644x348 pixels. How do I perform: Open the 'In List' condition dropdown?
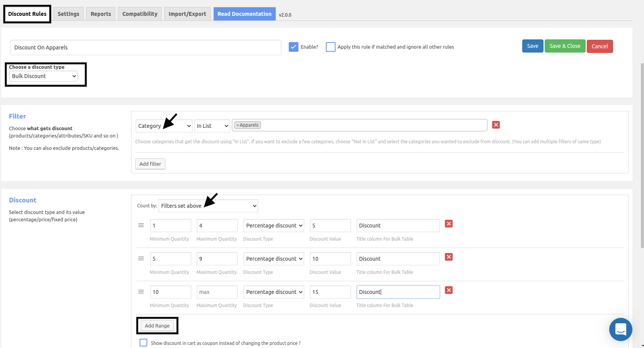click(212, 126)
